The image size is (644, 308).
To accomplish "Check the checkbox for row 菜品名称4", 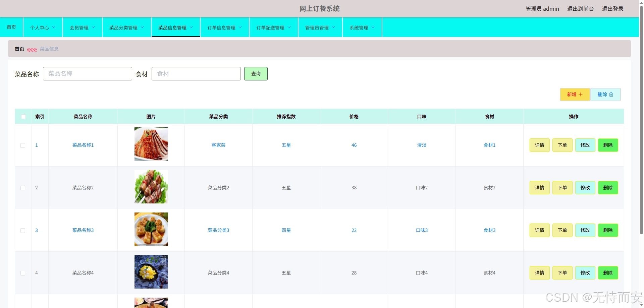I will [23, 273].
